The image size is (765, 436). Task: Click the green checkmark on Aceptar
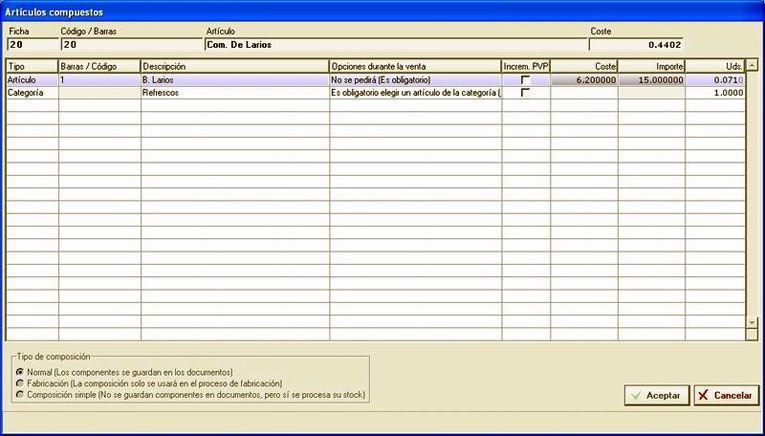pos(635,396)
